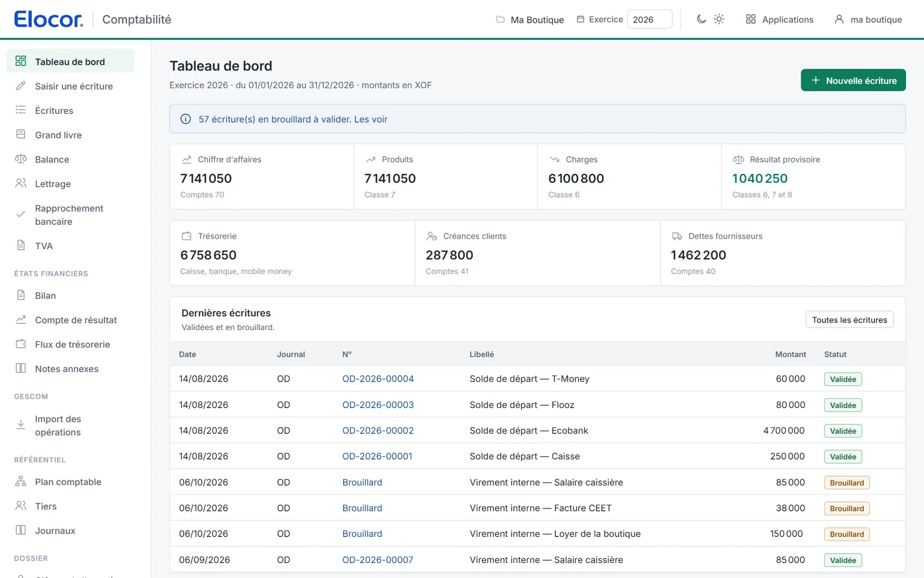
Task: Click the Tiers people icon
Action: pyautogui.click(x=21, y=506)
